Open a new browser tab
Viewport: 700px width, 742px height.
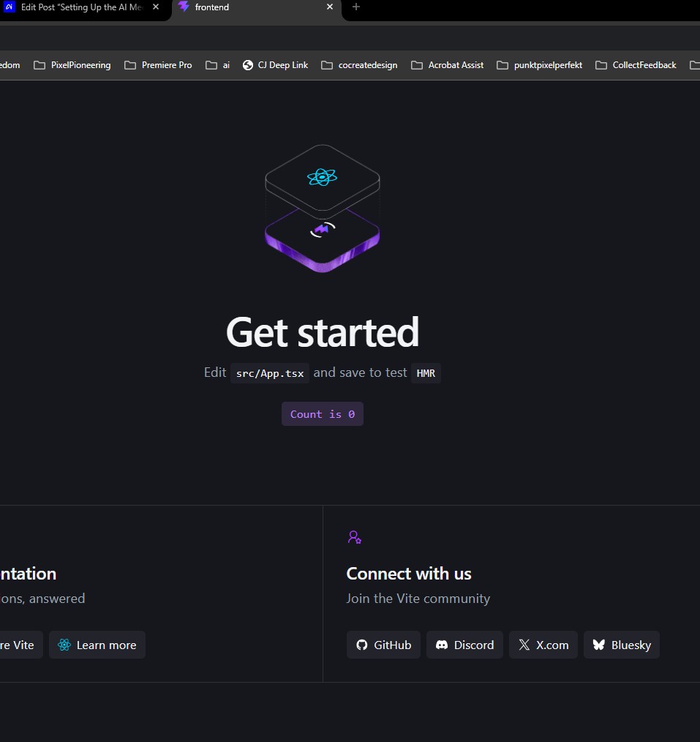pos(356,7)
